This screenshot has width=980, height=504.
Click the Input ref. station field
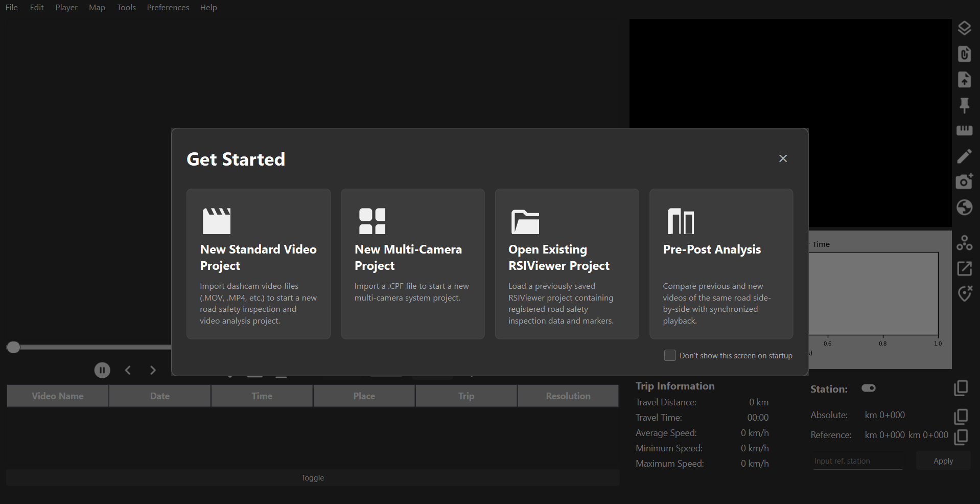858,461
